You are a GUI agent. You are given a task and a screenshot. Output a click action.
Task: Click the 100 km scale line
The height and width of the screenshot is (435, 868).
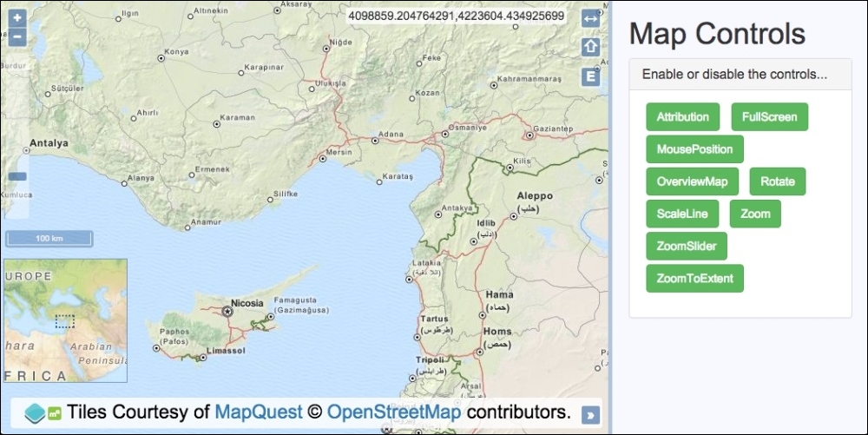pyautogui.click(x=49, y=239)
